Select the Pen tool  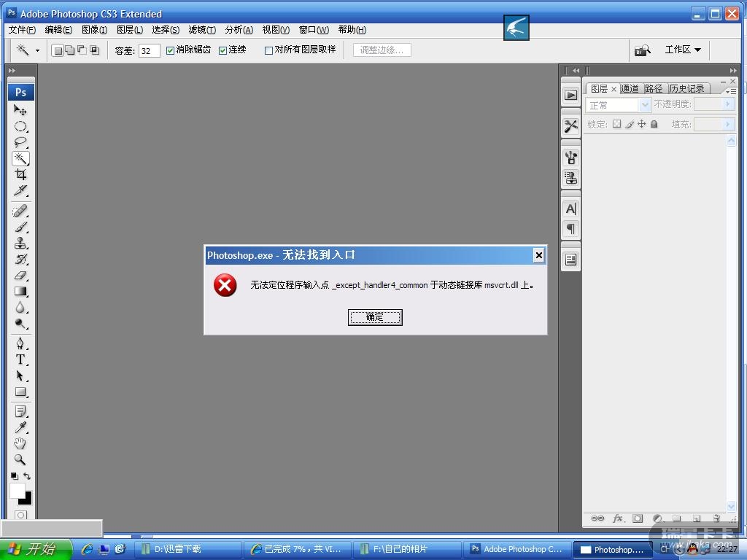[x=20, y=343]
